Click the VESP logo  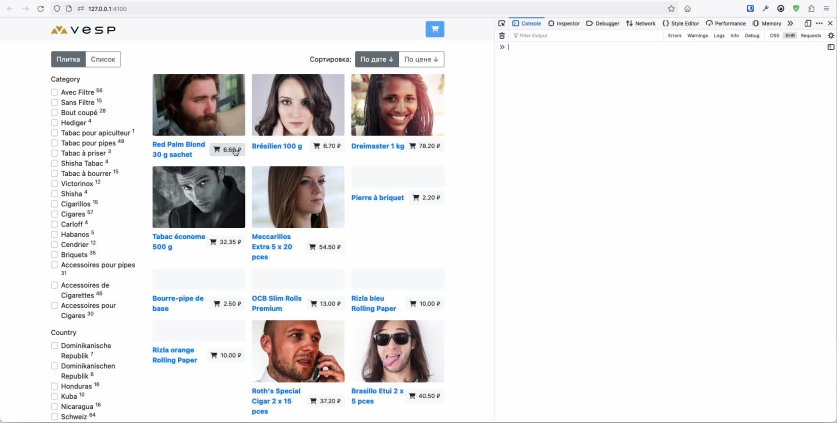[x=83, y=30]
